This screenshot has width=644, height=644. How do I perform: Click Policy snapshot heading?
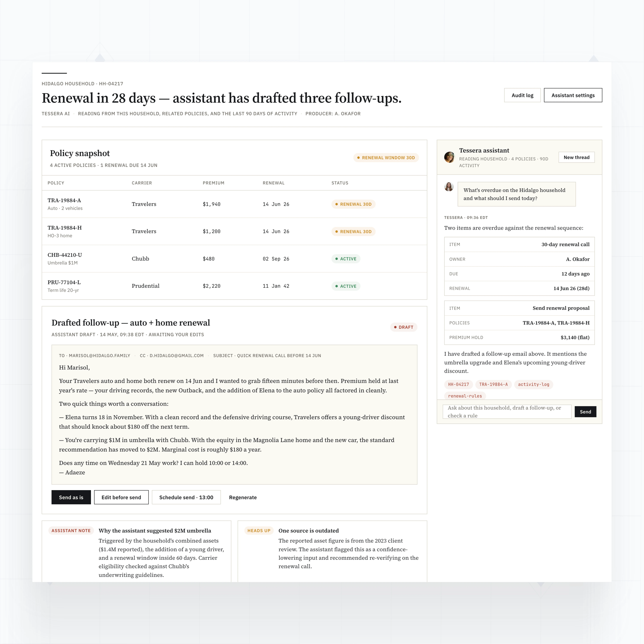coord(80,153)
